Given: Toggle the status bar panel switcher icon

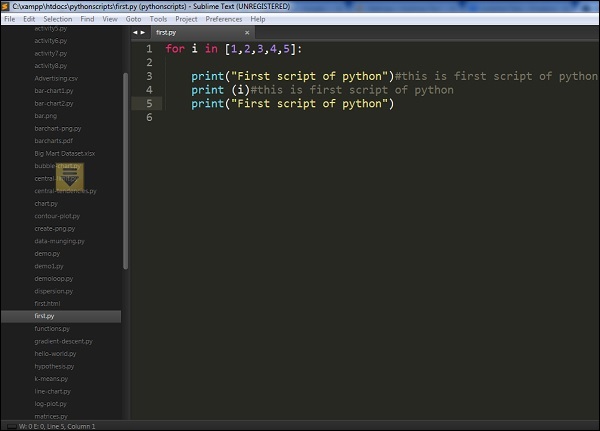Looking at the screenshot, I should click(11, 426).
